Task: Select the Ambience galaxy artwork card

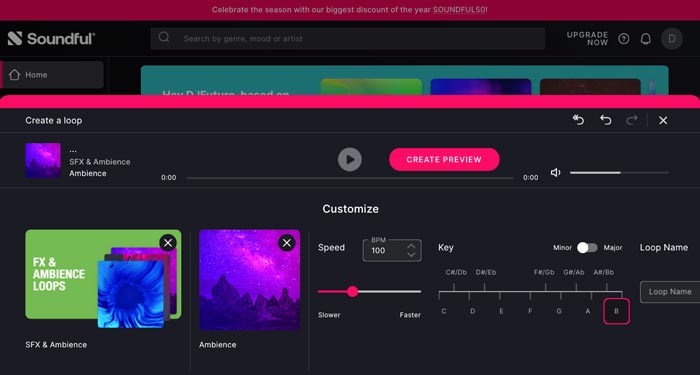Action: click(250, 280)
